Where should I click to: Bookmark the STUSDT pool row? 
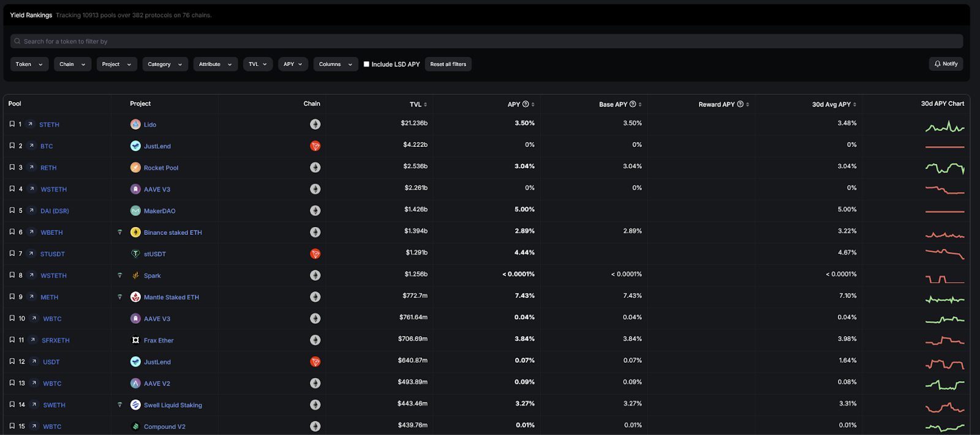click(12, 253)
